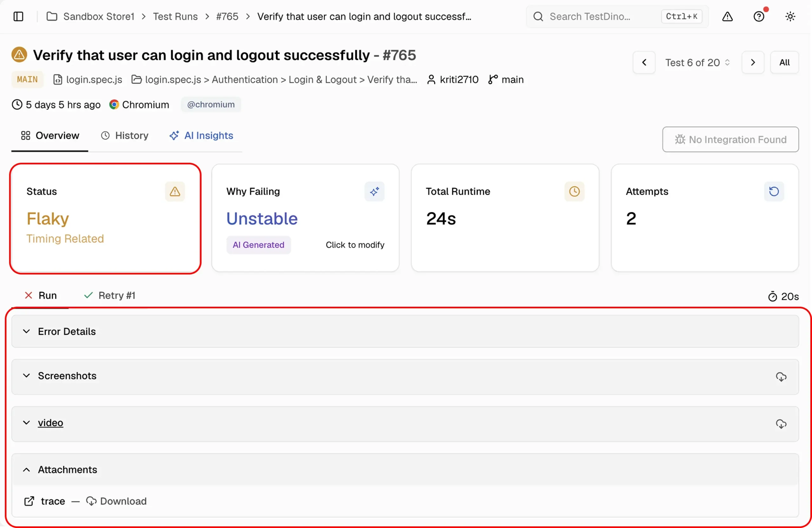
Task: Click the Flaky status text
Action: click(48, 218)
